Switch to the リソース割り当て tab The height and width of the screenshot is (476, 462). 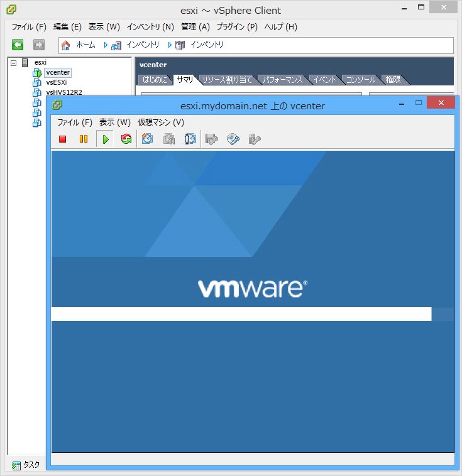click(x=228, y=80)
